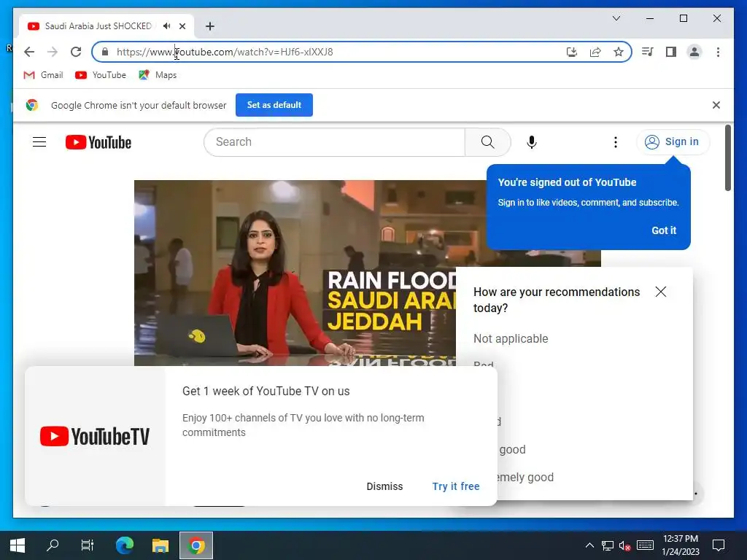
Task: Click the network tray icon
Action: tap(608, 545)
